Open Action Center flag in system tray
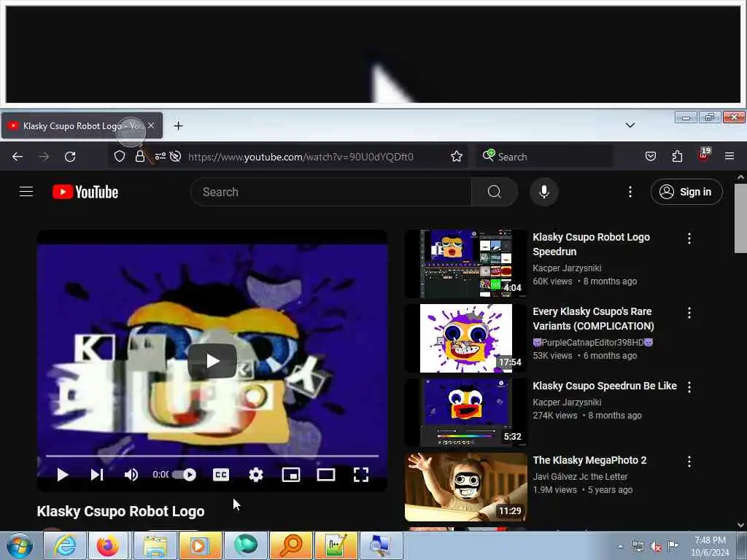This screenshot has width=747, height=560. [673, 546]
